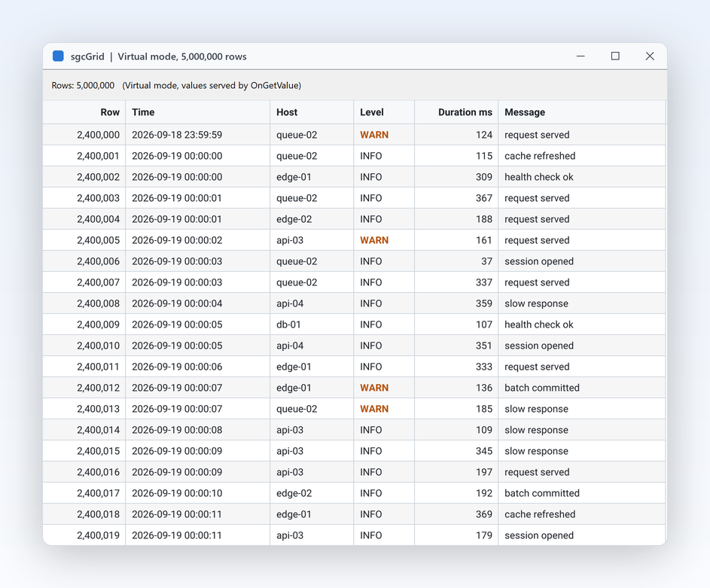Click WARN level in row 2,400,012
Viewport: 710px width, 588px height.
pos(374,388)
